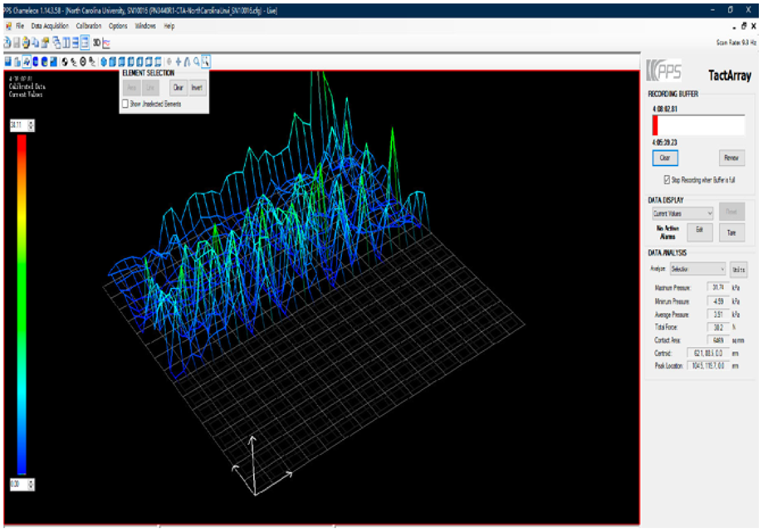Select the element selection tool icon

coord(206,61)
